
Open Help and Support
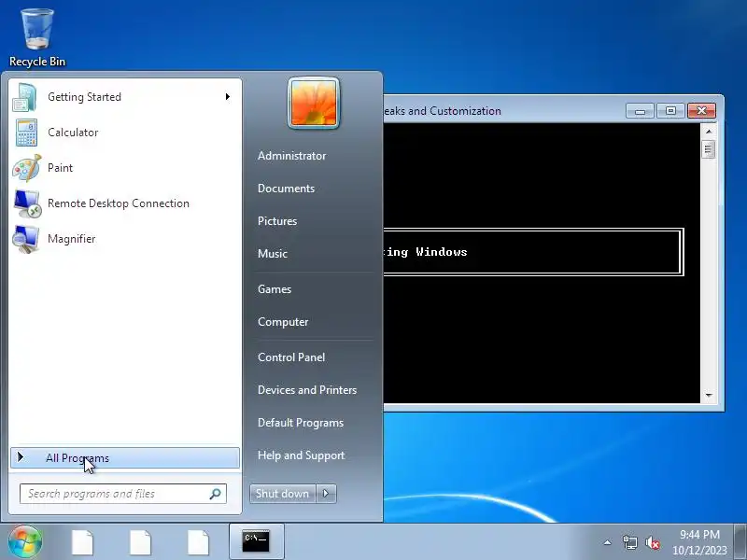(x=301, y=455)
